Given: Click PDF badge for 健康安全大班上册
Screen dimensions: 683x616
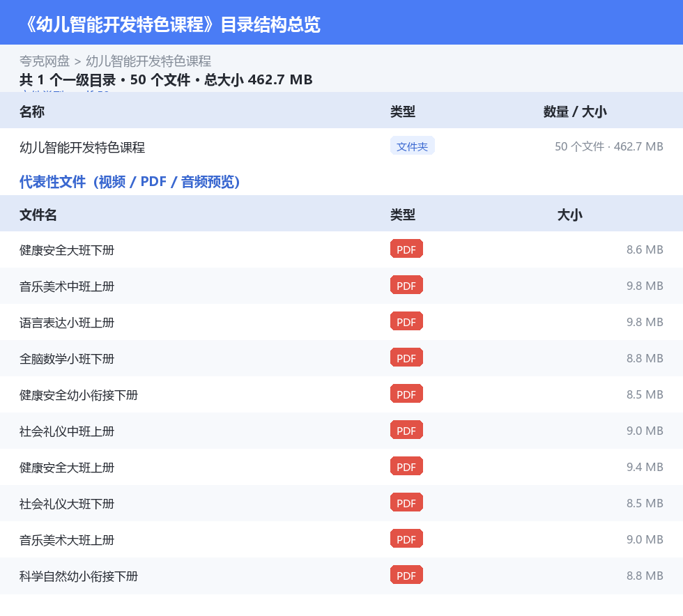Looking at the screenshot, I should [x=406, y=465].
